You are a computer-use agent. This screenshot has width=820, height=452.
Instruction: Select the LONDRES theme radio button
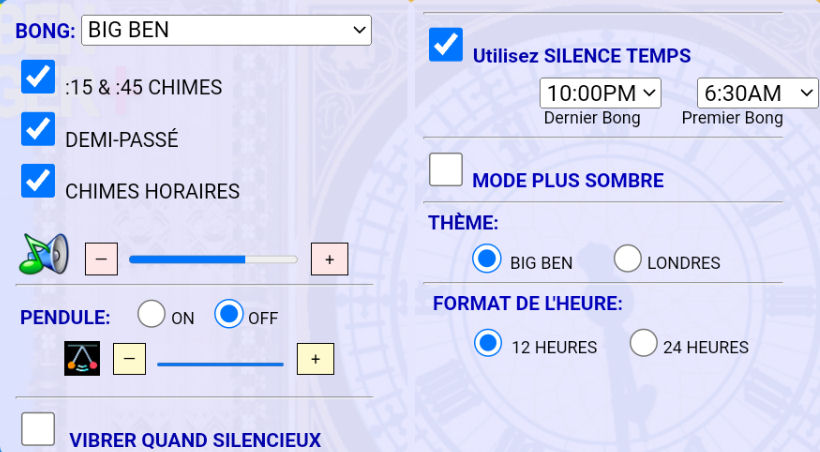(x=628, y=259)
